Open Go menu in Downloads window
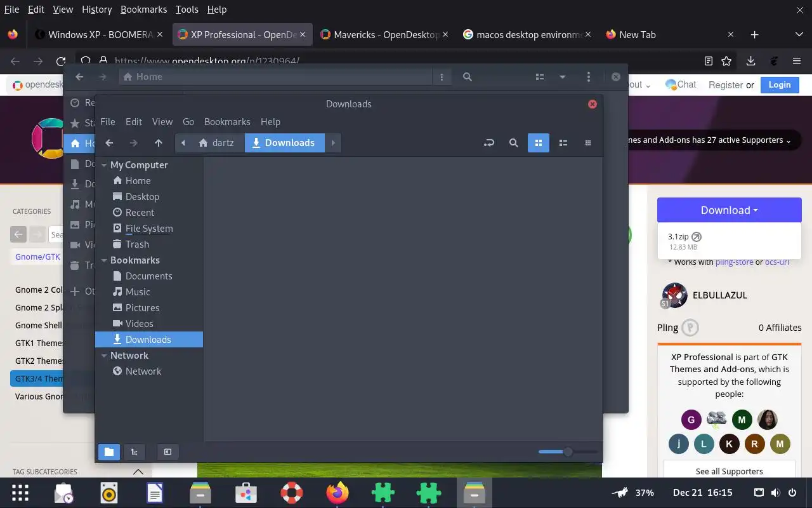This screenshot has width=812, height=508. tap(188, 122)
